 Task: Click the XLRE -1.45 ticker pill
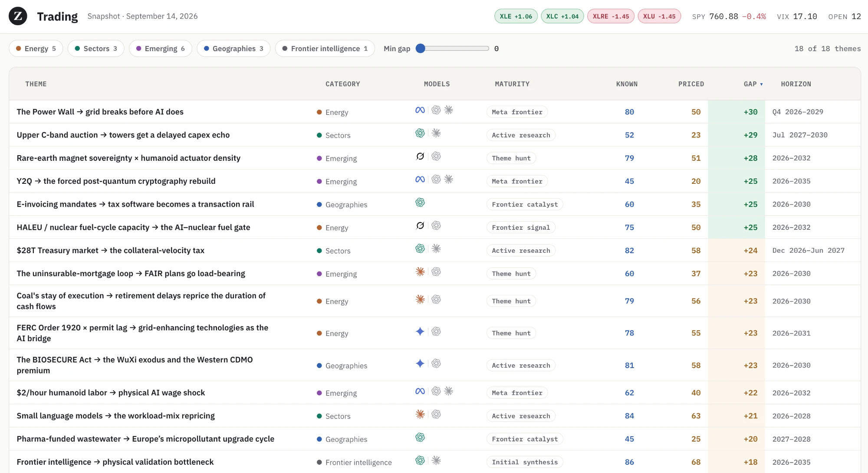pyautogui.click(x=611, y=16)
